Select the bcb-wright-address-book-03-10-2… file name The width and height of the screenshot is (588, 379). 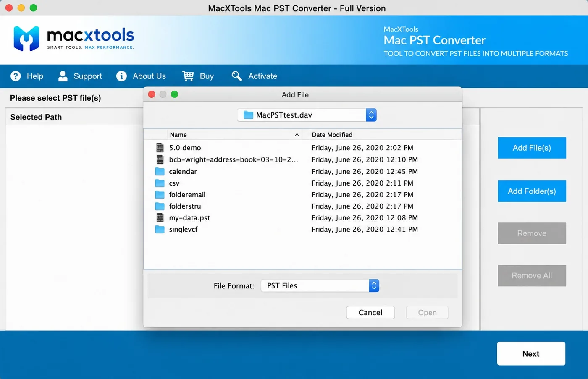click(234, 159)
